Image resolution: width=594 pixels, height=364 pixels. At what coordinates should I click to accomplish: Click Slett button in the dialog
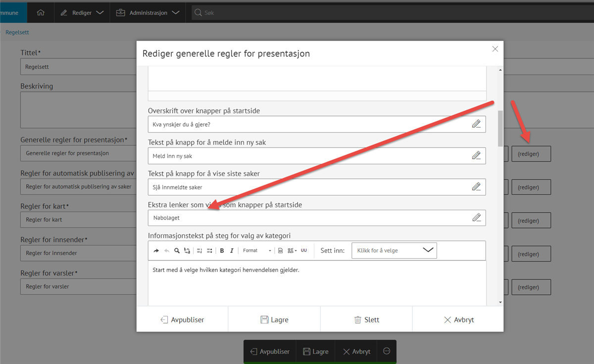[x=366, y=319]
